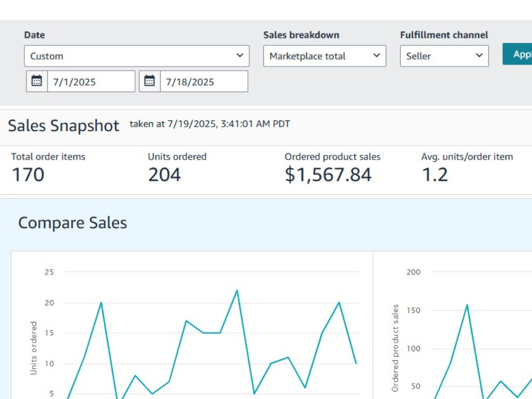Click the 7/1/2025 start date field

coord(91,81)
